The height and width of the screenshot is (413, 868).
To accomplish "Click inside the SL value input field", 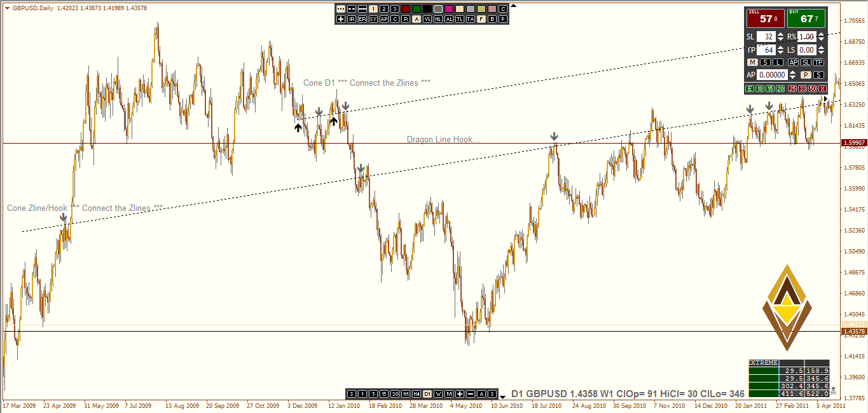I will 768,37.
